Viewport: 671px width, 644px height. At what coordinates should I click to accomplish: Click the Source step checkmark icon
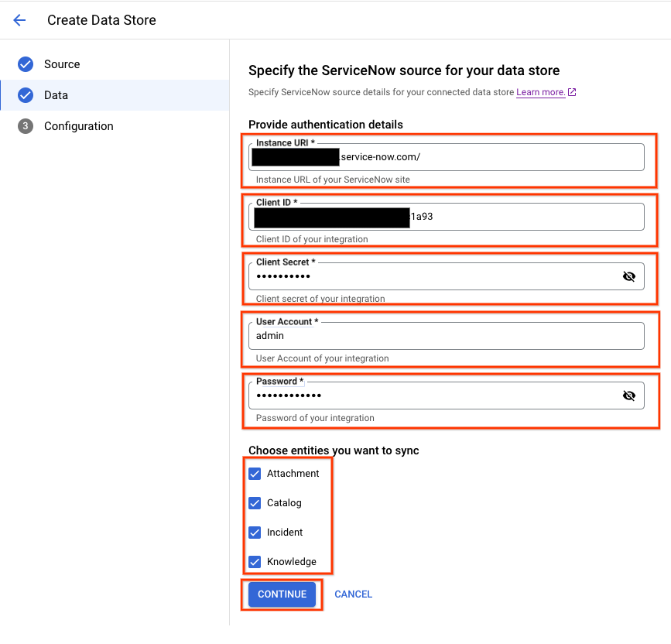26,64
